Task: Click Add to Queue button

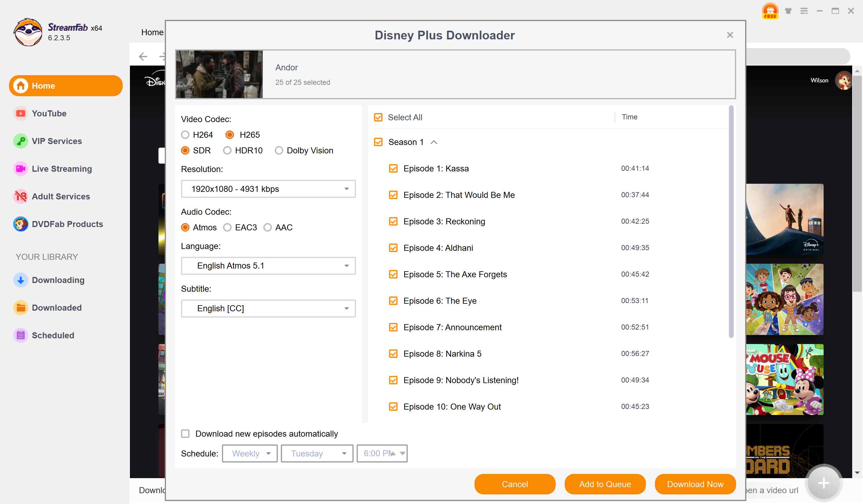Action: (605, 484)
